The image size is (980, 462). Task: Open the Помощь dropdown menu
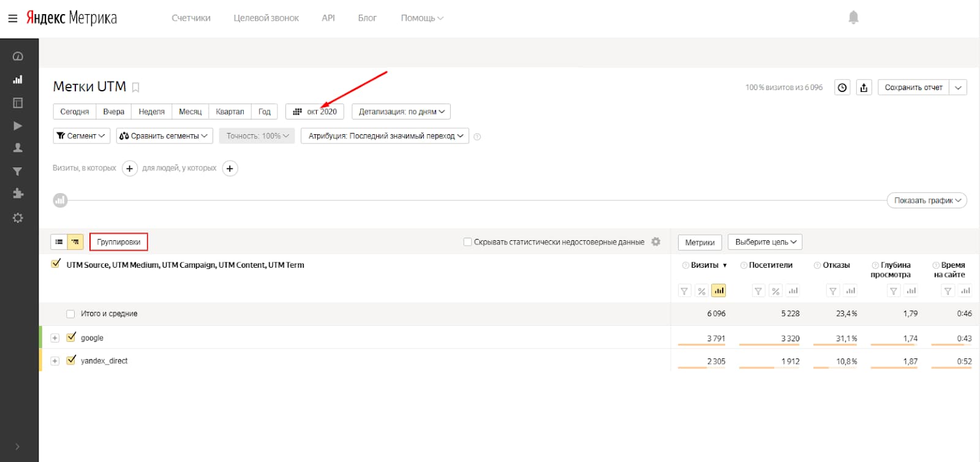click(422, 18)
